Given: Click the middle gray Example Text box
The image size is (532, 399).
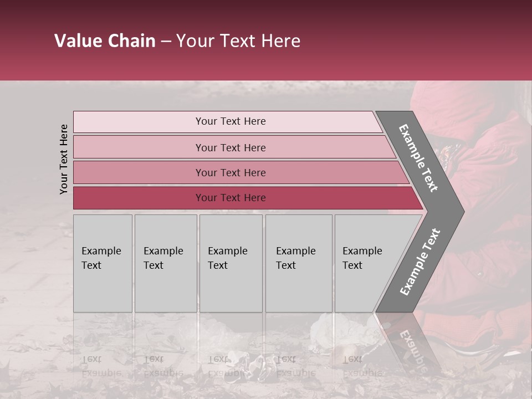Looking at the screenshot, I should pyautogui.click(x=231, y=263).
